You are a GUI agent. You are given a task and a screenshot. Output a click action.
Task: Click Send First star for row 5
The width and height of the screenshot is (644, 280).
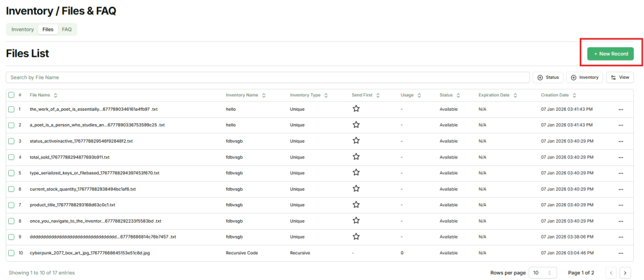[x=356, y=172]
